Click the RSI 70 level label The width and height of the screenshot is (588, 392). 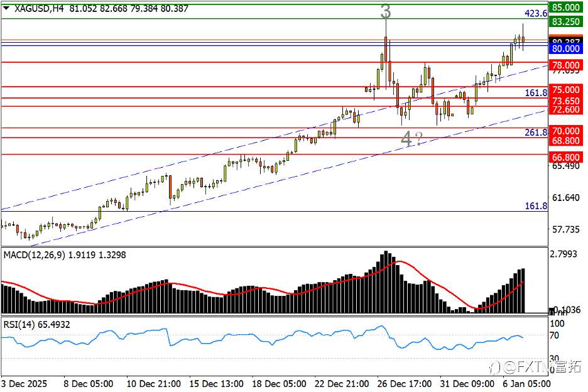pos(554,335)
